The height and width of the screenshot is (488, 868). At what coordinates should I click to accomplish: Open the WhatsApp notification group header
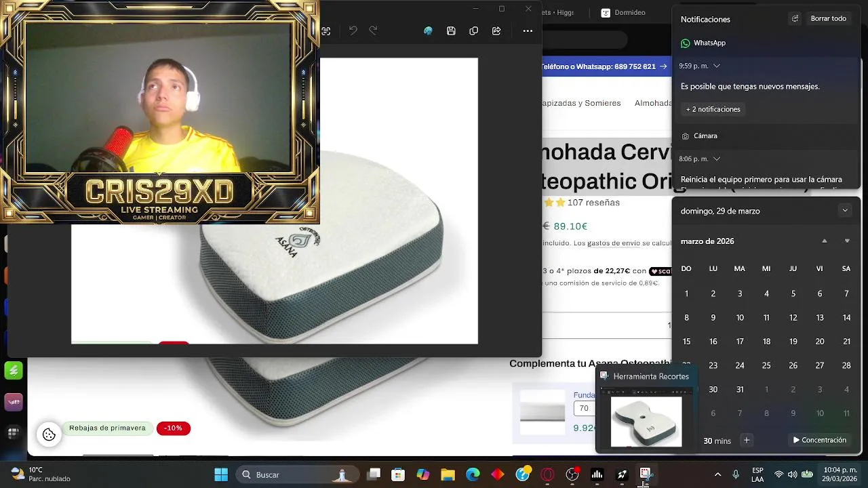(x=703, y=43)
